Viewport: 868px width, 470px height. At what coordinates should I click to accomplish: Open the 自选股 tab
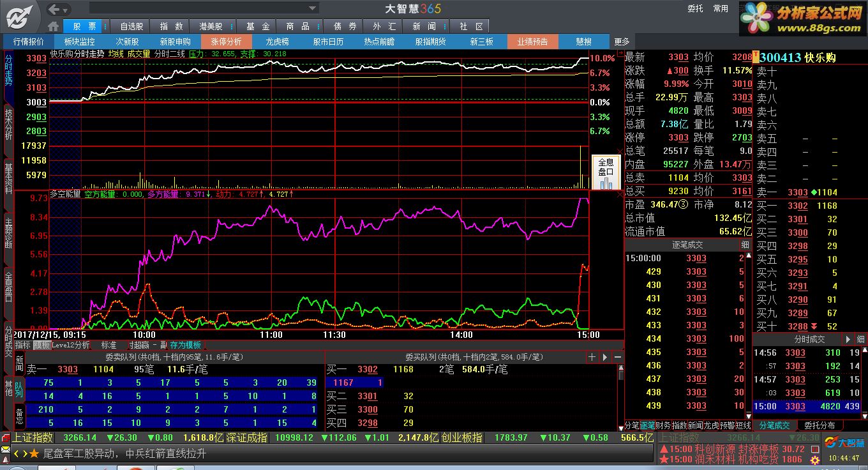point(131,26)
